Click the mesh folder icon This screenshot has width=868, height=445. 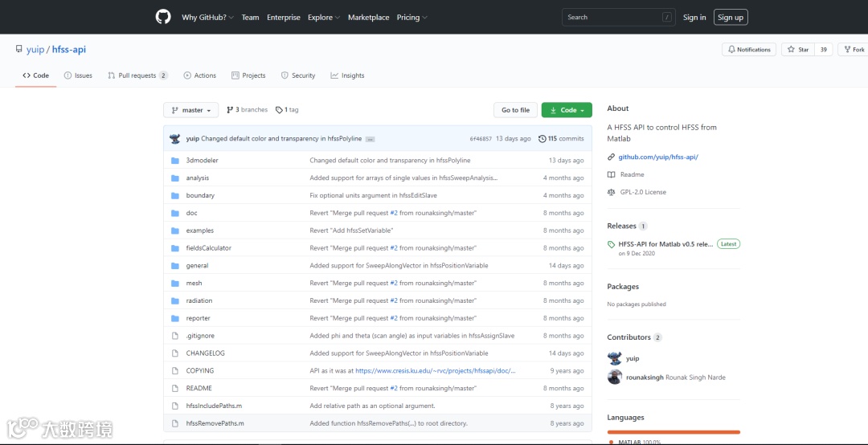(175, 284)
